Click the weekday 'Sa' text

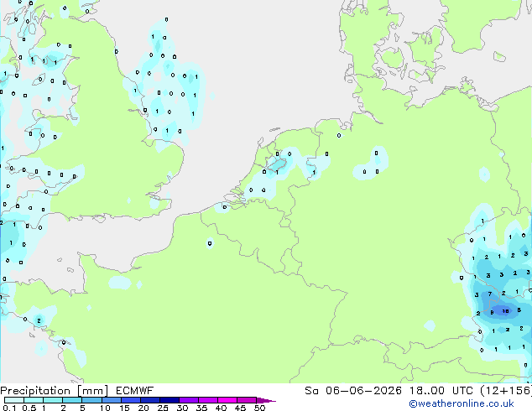pos(311,391)
